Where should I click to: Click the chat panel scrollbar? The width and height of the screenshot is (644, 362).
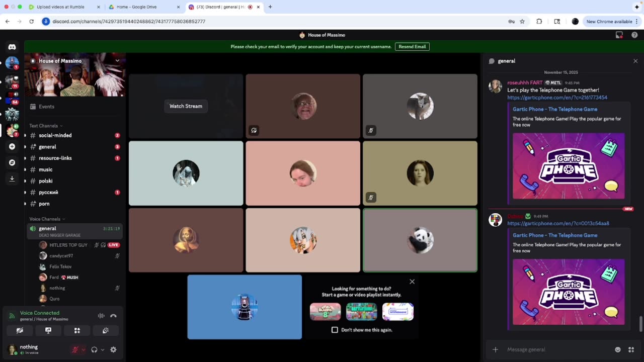(640, 324)
